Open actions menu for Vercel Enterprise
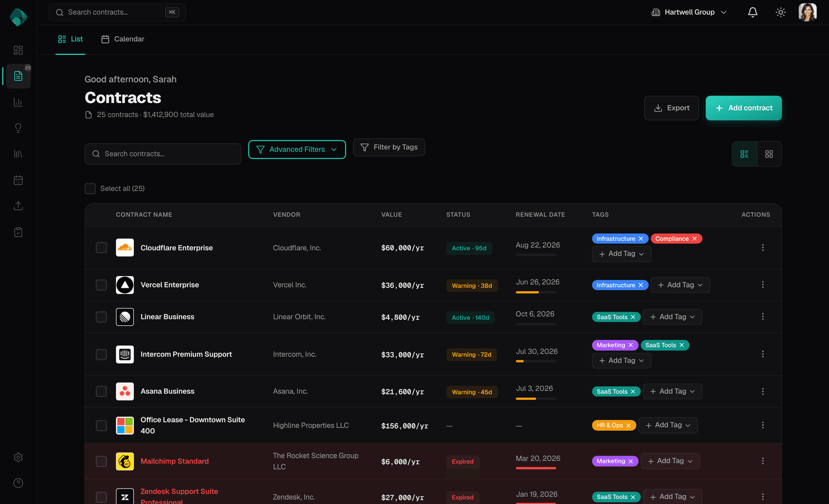Image resolution: width=829 pixels, height=504 pixels. (763, 284)
